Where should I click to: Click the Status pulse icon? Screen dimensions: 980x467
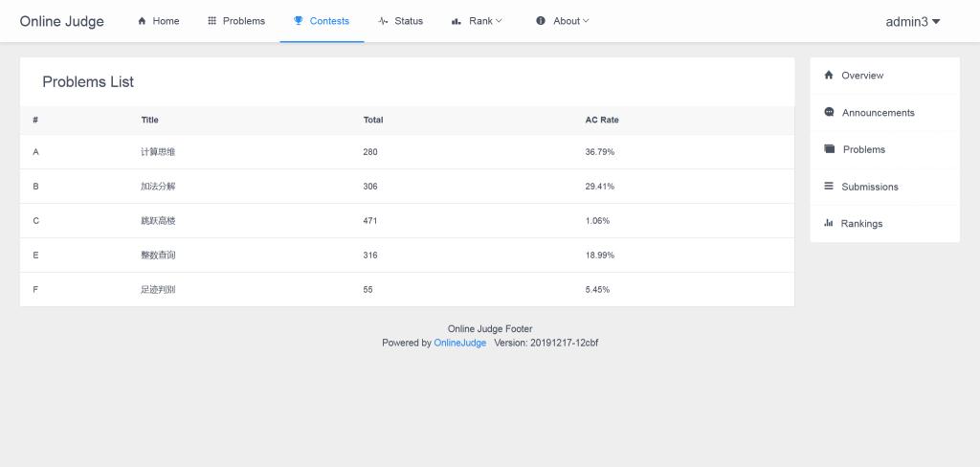coord(383,21)
